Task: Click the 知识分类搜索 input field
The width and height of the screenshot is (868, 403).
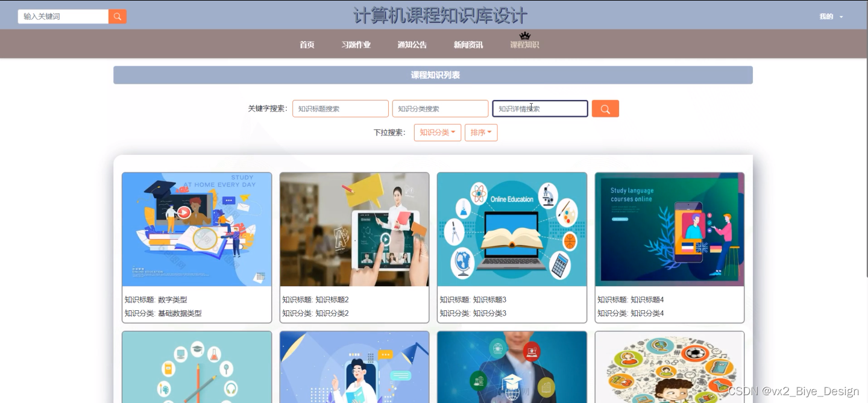Action: (x=440, y=108)
